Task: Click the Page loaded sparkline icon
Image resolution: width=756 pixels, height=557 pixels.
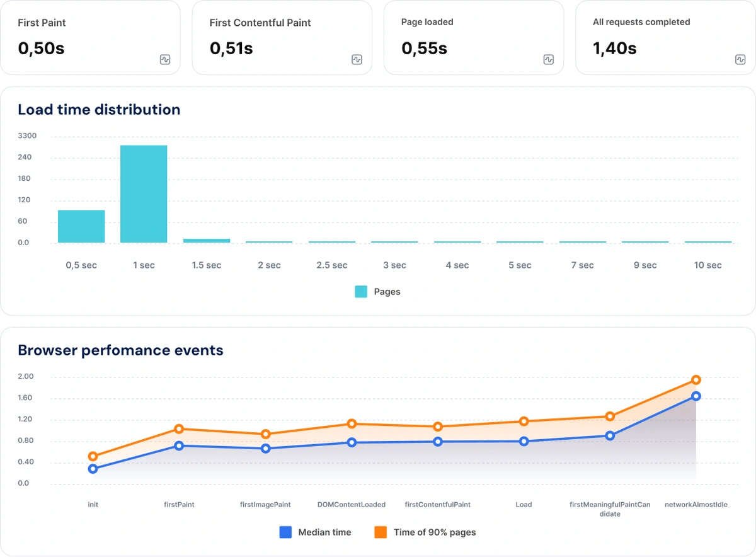Action: (x=548, y=59)
